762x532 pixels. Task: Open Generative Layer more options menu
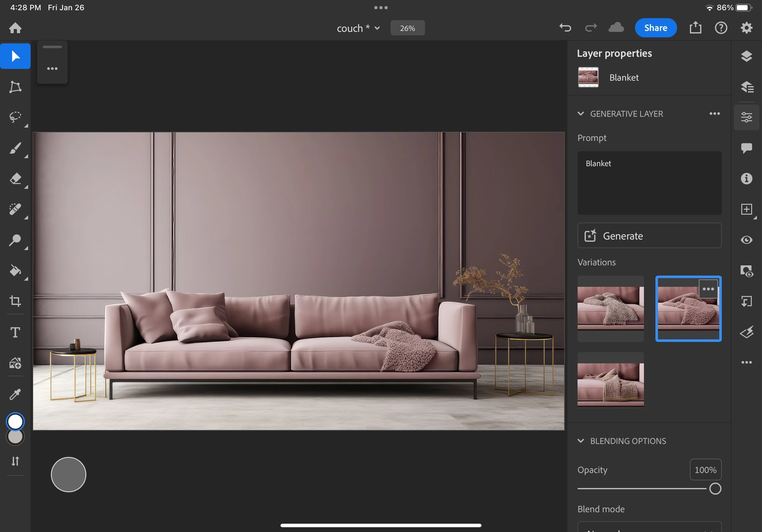tap(714, 114)
